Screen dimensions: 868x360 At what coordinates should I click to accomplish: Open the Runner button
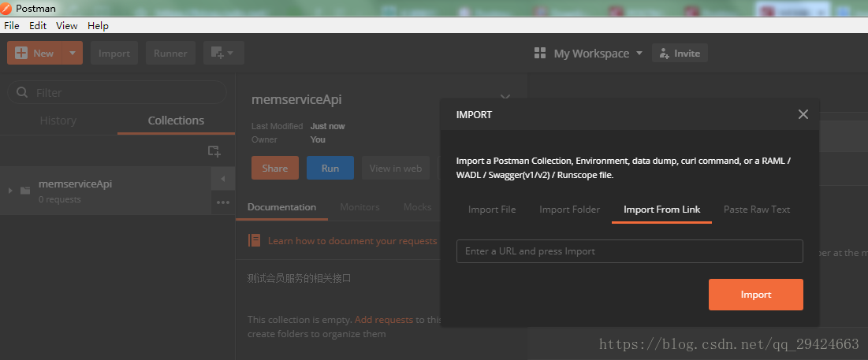coord(170,53)
